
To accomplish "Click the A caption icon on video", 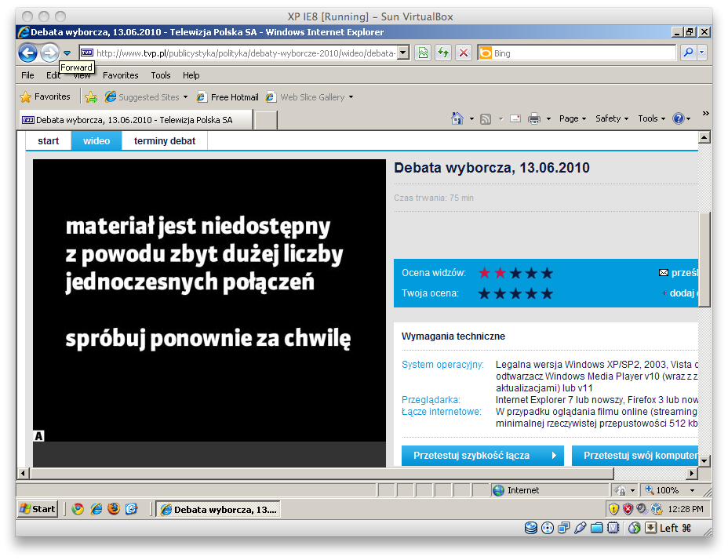I will tap(39, 436).
